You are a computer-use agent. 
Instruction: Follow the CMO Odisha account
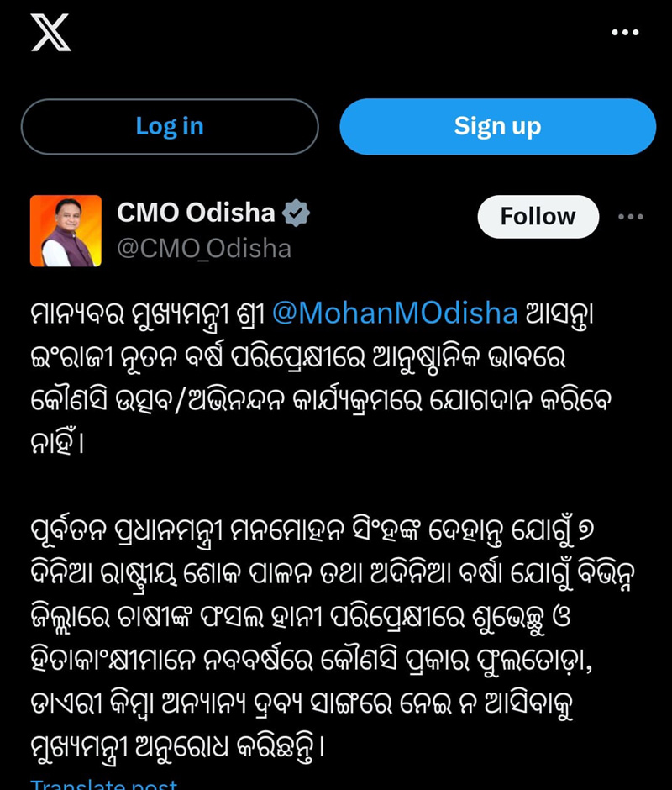coord(538,217)
